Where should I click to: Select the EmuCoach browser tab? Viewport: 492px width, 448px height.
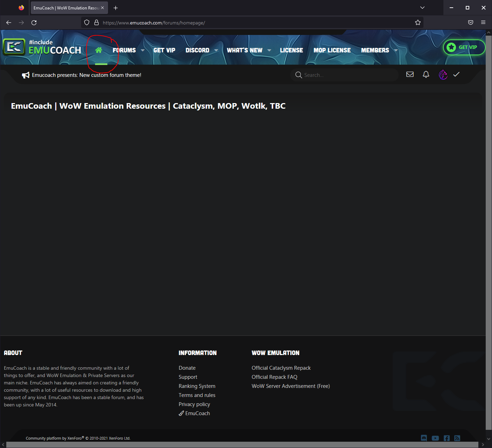click(69, 8)
